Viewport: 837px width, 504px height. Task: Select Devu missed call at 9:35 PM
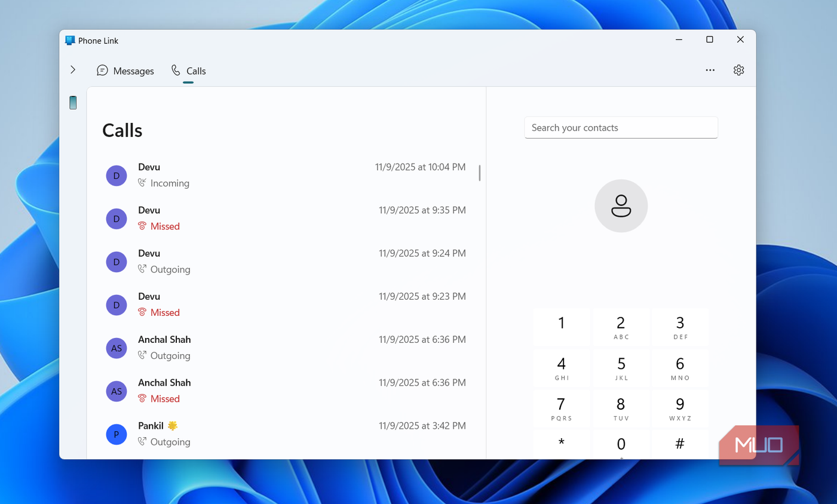pos(286,218)
